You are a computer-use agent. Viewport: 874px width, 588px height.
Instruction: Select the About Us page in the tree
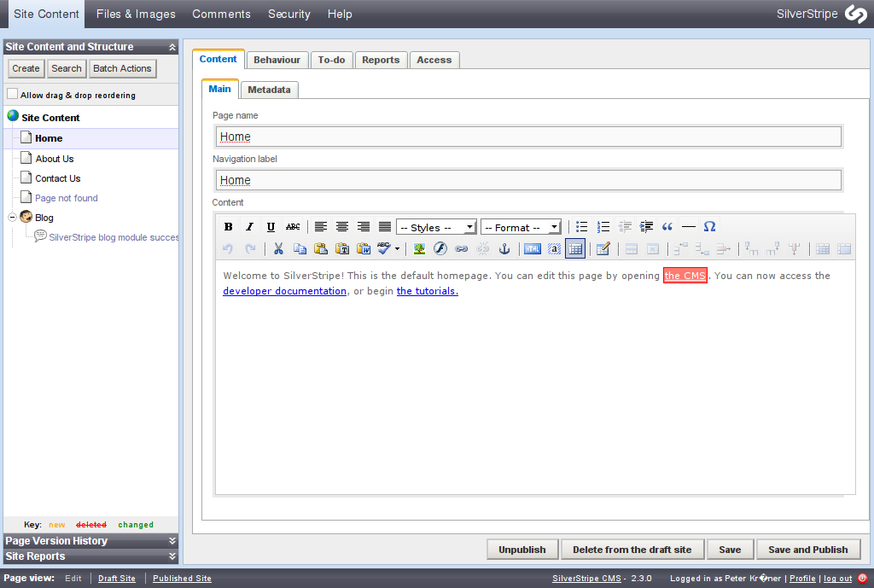(55, 159)
